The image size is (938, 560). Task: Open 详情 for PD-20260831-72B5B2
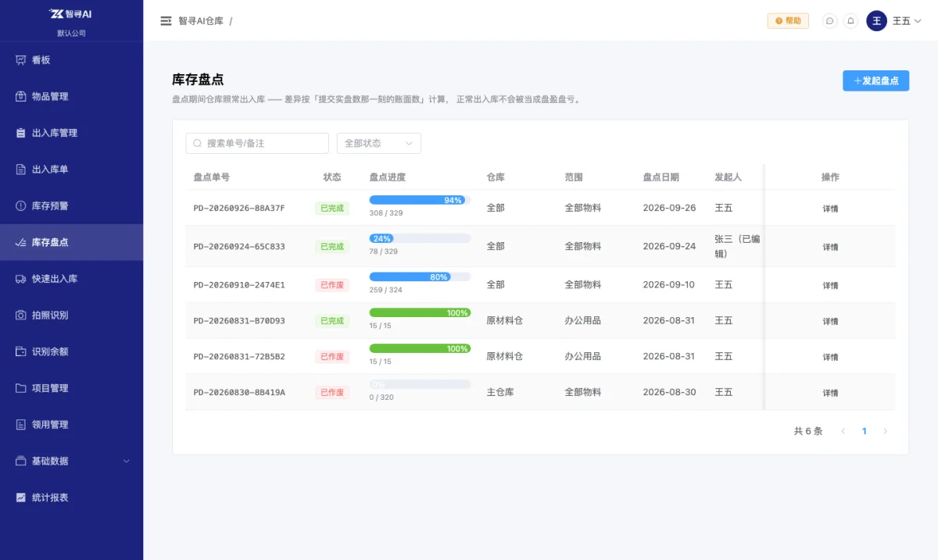pos(830,357)
